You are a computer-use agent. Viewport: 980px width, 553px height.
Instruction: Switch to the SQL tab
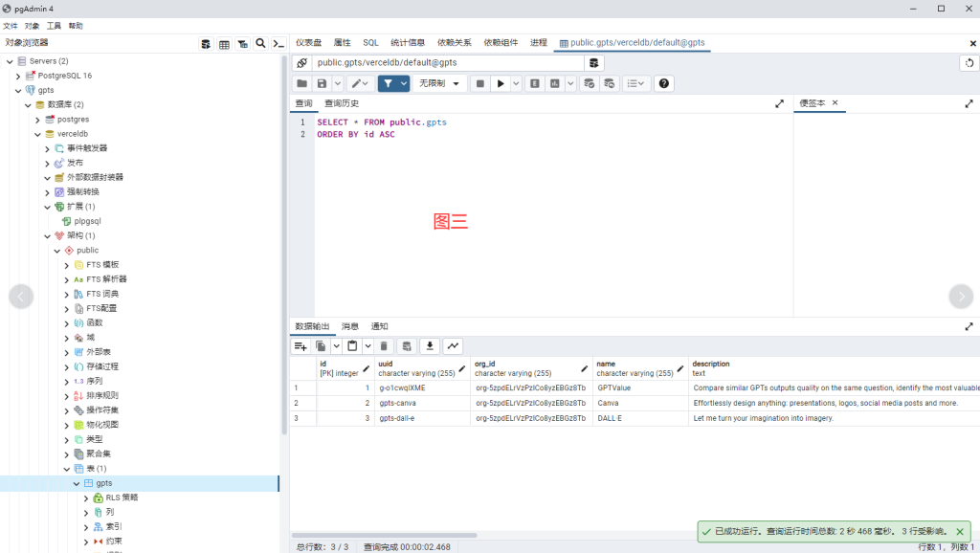coord(370,42)
